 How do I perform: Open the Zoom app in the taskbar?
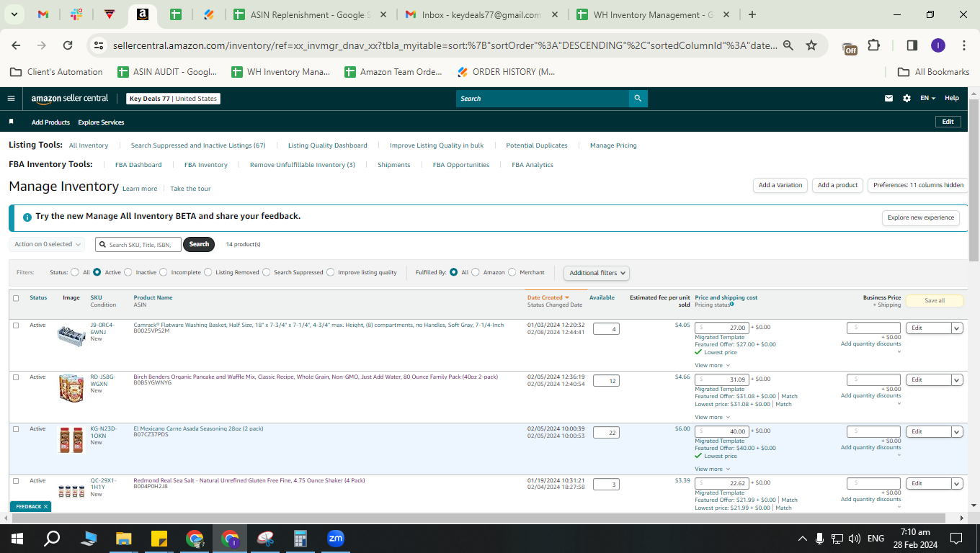point(335,538)
